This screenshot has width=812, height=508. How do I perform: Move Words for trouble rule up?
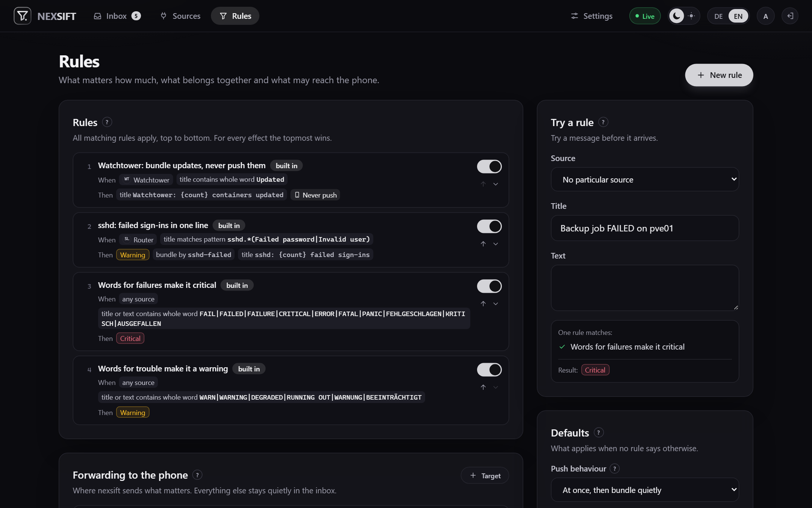pyautogui.click(x=483, y=387)
